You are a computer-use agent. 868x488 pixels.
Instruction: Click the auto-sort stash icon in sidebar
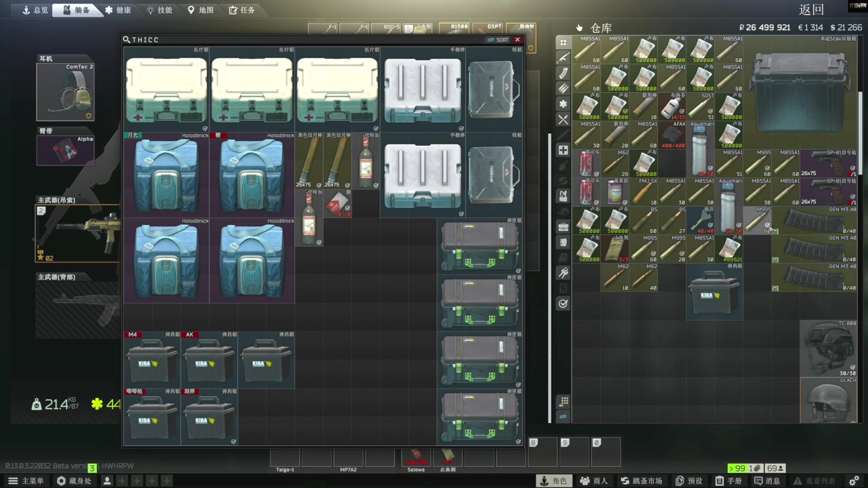(x=563, y=401)
